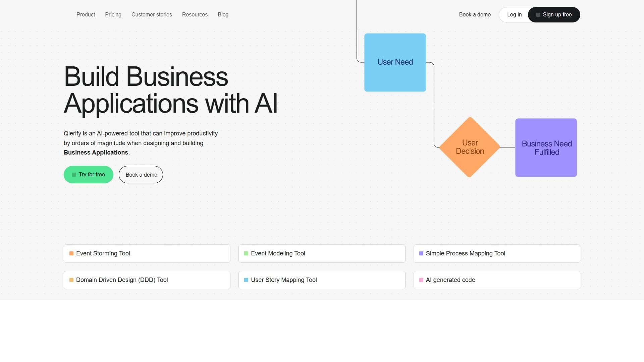The image size is (644, 362).
Task: Open the Product menu
Action: [86, 15]
